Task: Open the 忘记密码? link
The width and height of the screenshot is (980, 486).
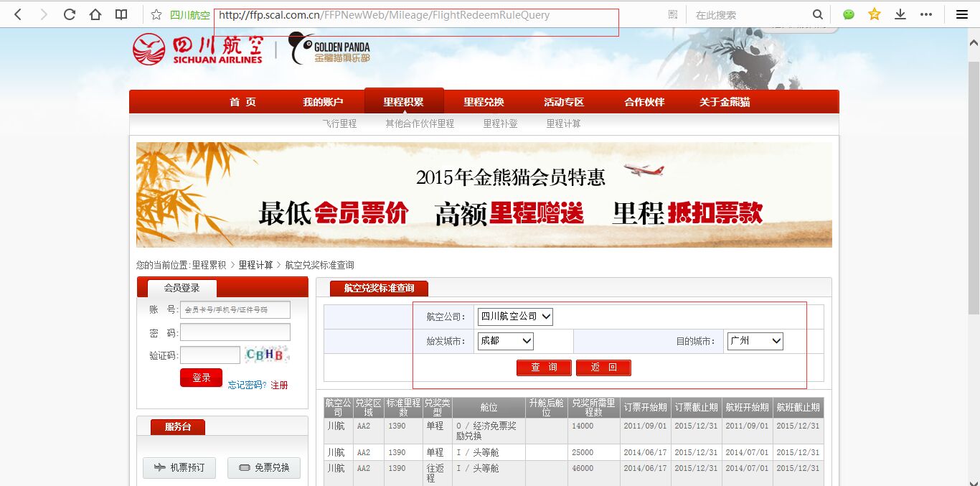Action: 248,385
